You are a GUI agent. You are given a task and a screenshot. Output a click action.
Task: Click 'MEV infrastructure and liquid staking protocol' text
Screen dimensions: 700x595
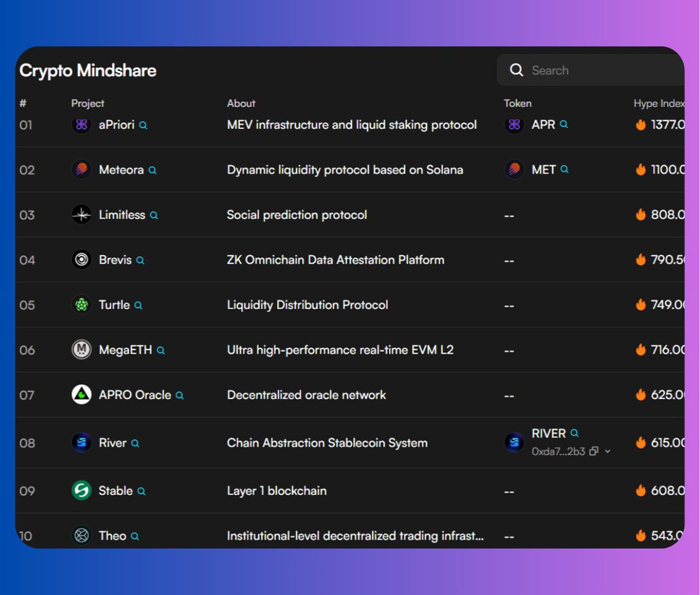pyautogui.click(x=352, y=125)
